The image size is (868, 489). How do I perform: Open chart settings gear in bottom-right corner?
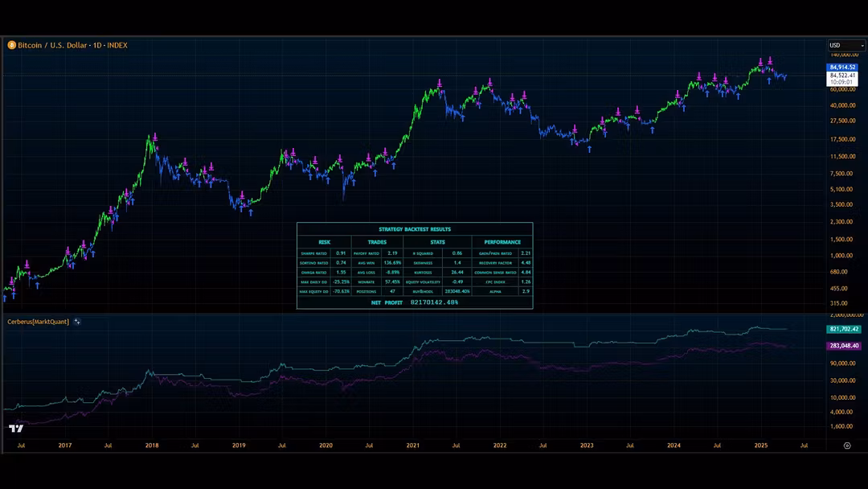pyautogui.click(x=846, y=445)
